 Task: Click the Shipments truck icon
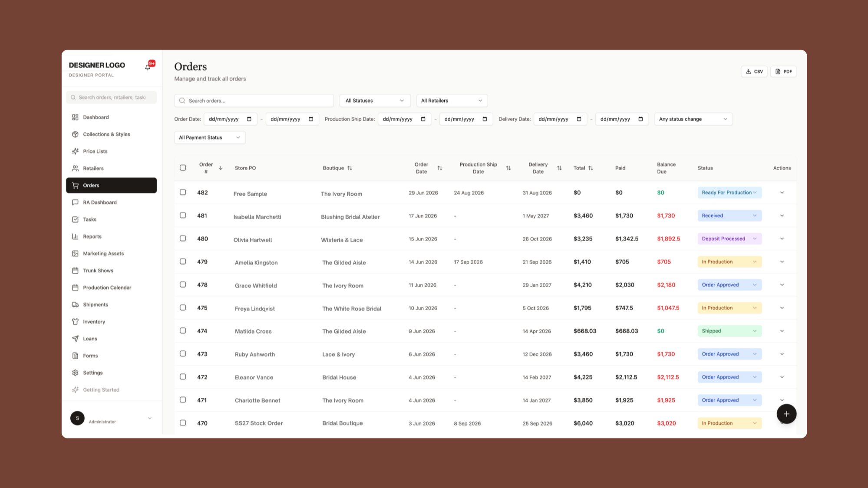pos(75,305)
